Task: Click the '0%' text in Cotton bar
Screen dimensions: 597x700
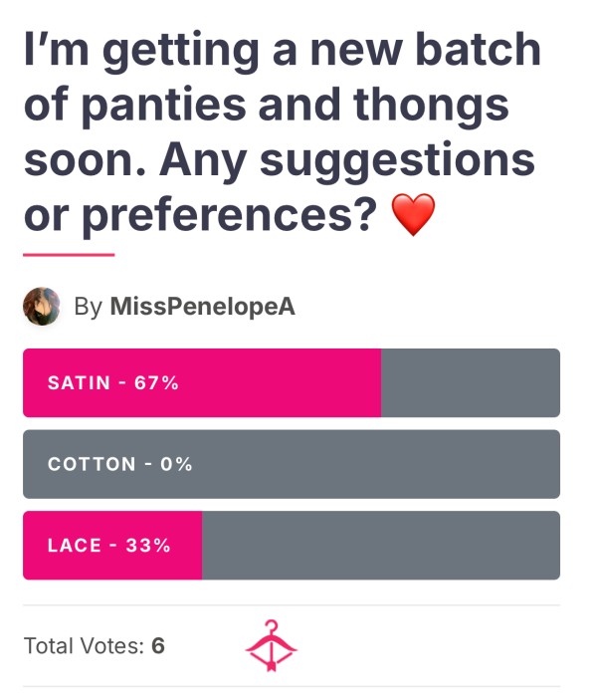Action: click(176, 464)
